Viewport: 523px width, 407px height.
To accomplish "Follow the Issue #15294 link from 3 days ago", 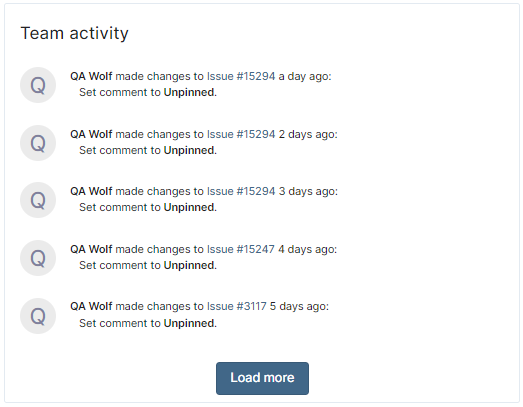I will [x=241, y=191].
